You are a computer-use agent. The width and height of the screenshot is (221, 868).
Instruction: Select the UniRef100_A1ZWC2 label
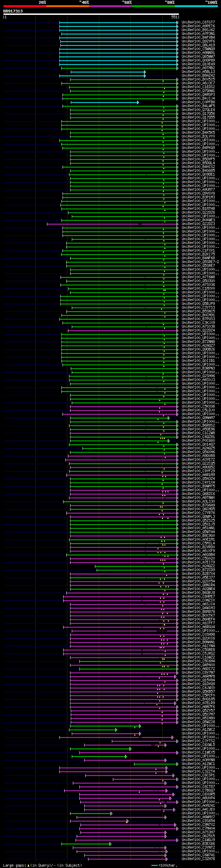(x=198, y=730)
